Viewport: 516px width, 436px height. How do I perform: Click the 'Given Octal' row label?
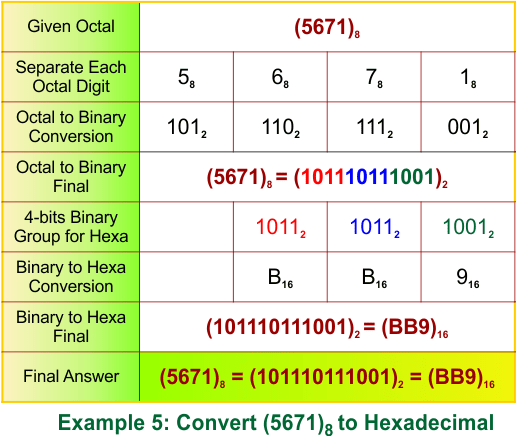(71, 26)
